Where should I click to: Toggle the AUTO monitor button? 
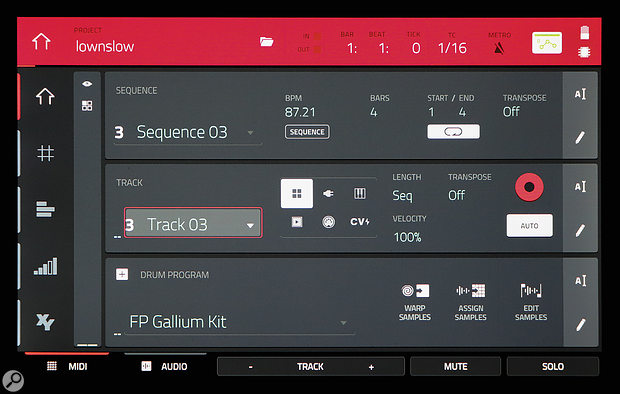tap(529, 225)
